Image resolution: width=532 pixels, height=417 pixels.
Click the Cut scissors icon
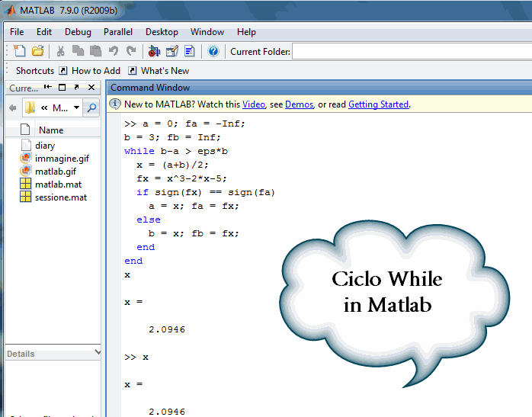click(x=60, y=51)
